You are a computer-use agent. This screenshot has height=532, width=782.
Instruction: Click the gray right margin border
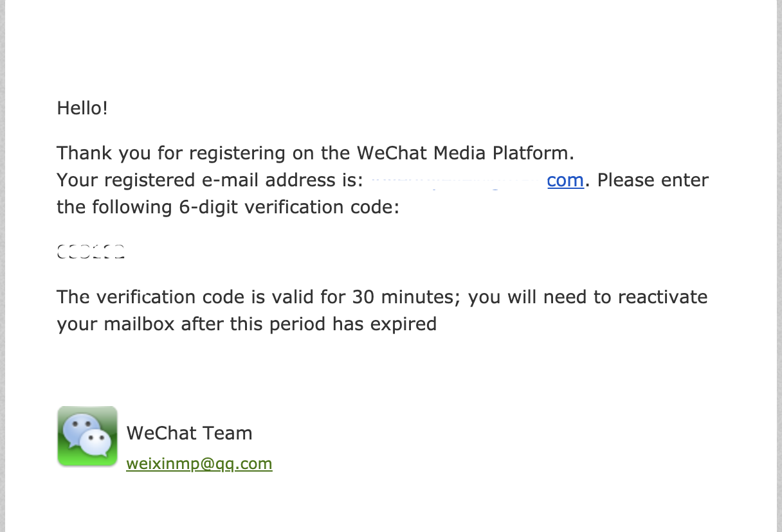point(779,266)
